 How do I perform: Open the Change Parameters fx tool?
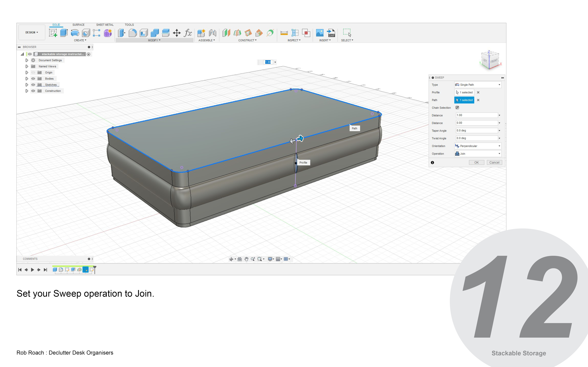188,33
